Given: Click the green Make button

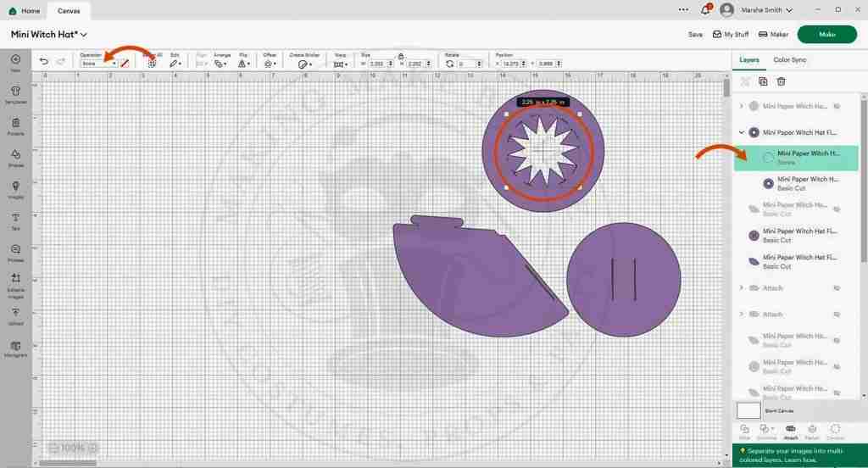Looking at the screenshot, I should click(x=826, y=35).
